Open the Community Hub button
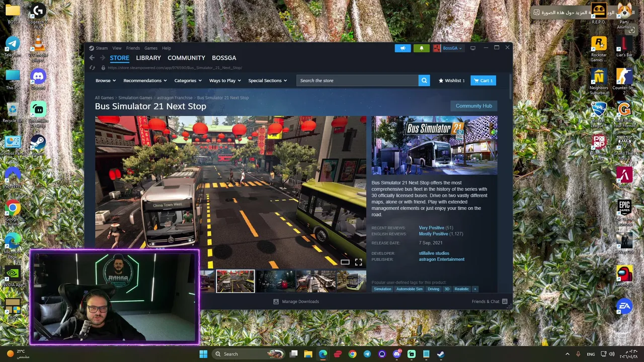644x362 pixels. coord(474,106)
